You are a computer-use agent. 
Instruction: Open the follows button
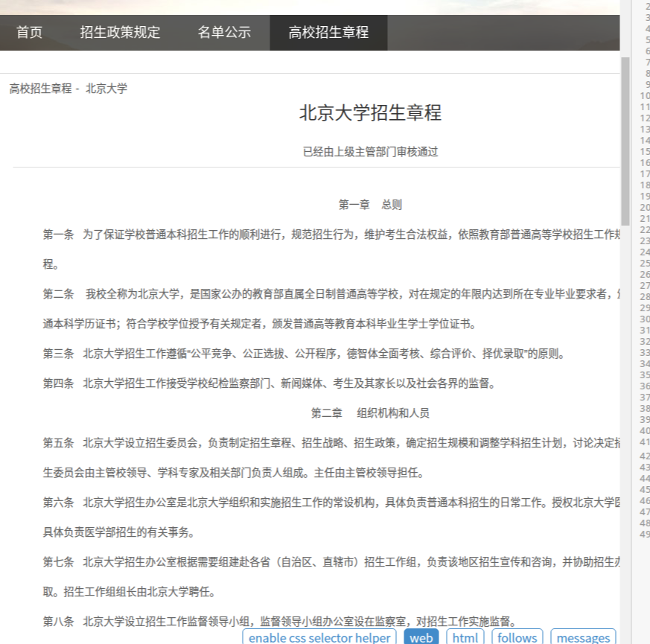(x=517, y=637)
